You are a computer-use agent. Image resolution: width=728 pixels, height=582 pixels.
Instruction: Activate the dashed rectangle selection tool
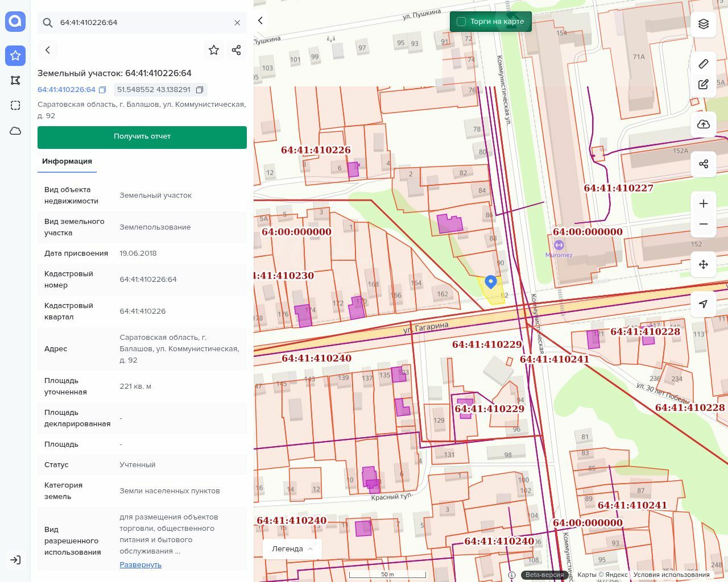click(15, 105)
